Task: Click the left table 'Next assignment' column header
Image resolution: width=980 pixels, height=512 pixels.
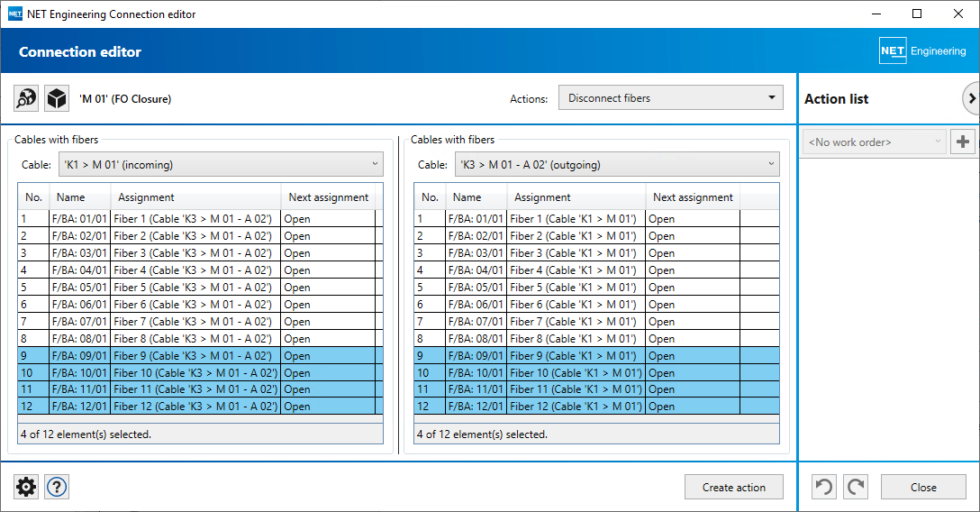Action: 328,197
